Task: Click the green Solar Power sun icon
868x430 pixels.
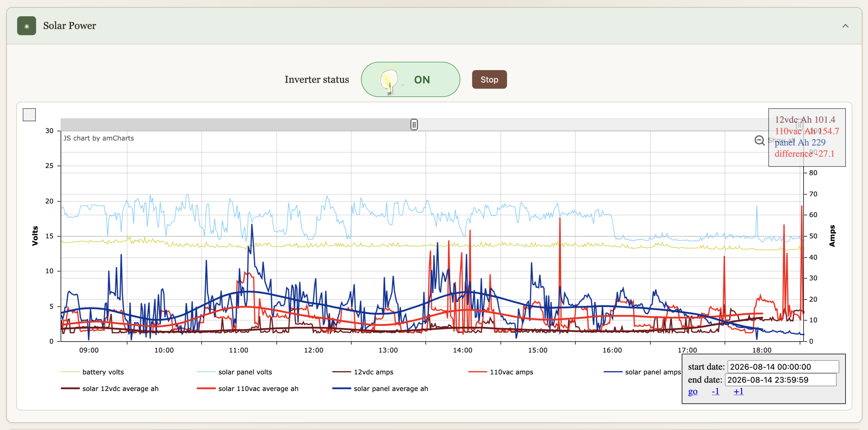Action: 26,26
